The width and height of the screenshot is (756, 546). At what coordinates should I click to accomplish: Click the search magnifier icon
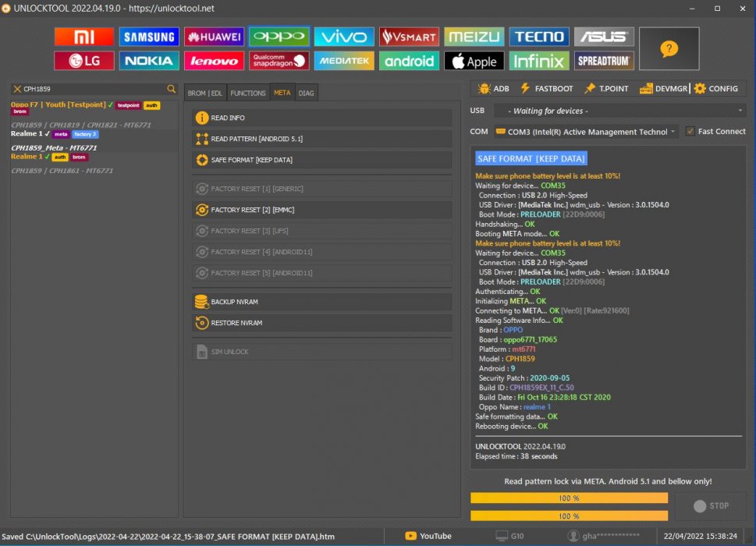(x=171, y=89)
